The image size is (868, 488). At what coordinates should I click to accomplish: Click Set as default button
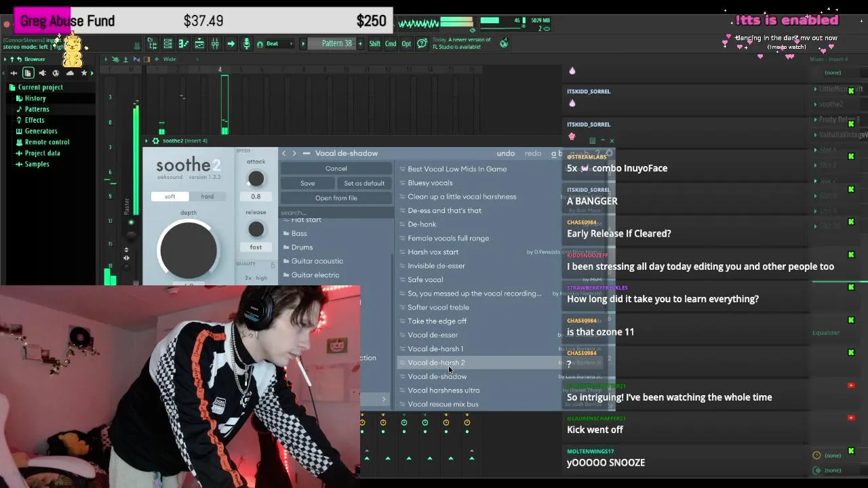click(364, 184)
